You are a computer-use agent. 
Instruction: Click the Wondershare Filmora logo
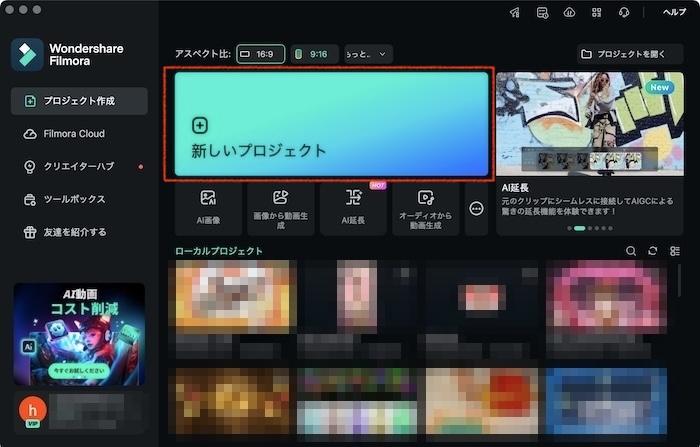(x=27, y=54)
